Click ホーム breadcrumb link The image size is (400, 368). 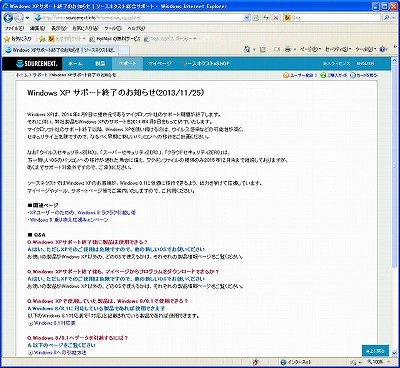tap(21, 75)
